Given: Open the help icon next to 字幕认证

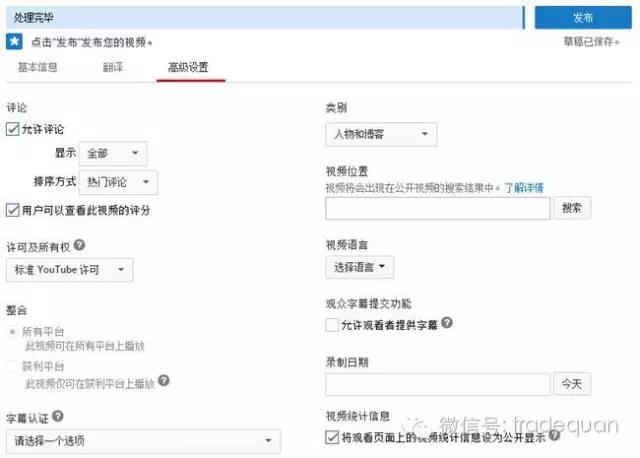Looking at the screenshot, I should 59,416.
